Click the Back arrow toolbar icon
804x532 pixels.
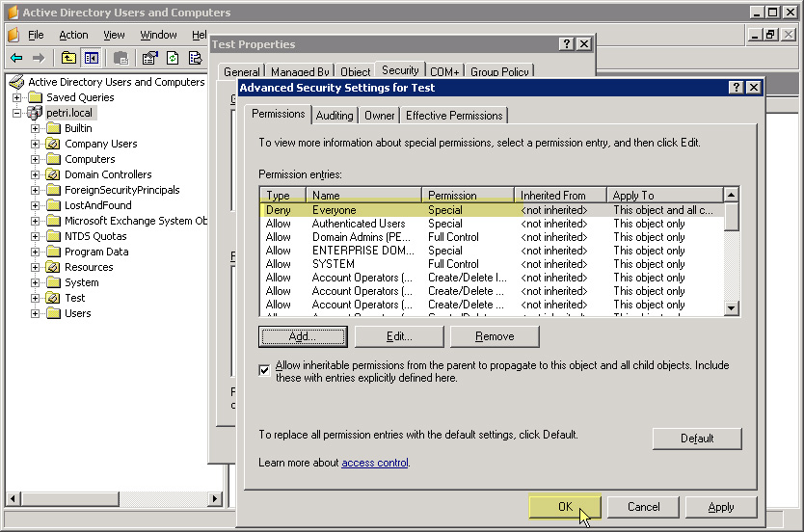[16, 58]
